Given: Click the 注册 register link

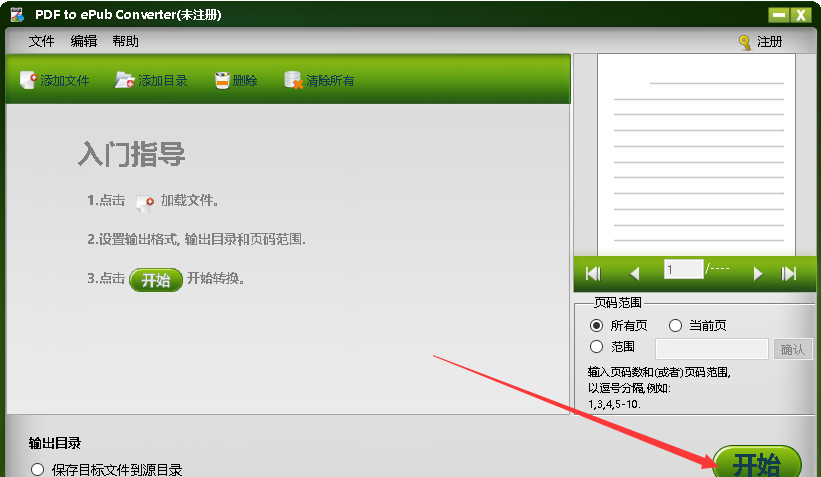Looking at the screenshot, I should (769, 42).
